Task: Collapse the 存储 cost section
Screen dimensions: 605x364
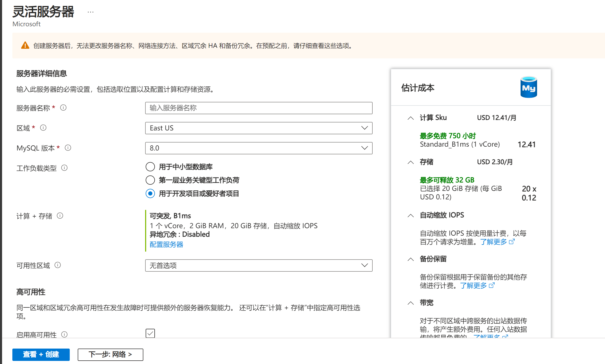Action: (x=411, y=162)
